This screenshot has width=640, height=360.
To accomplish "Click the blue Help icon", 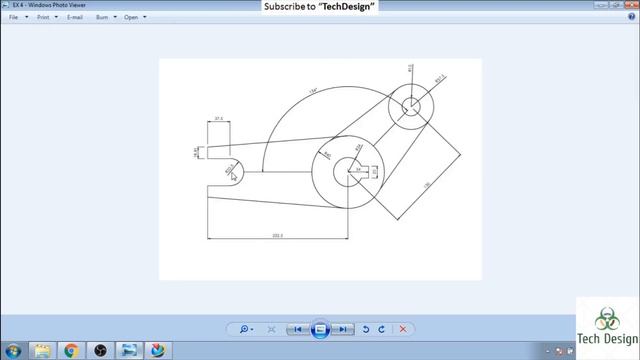I will click(x=631, y=17).
